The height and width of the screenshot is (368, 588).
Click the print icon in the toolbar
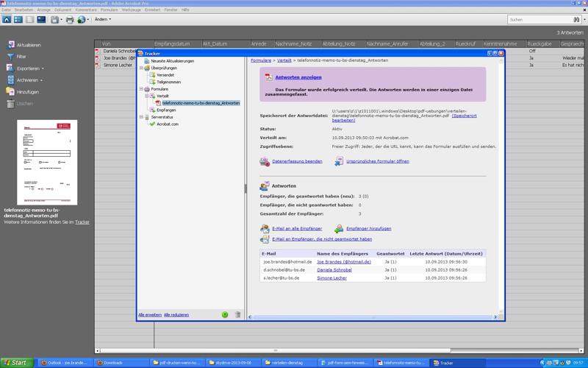[70, 20]
